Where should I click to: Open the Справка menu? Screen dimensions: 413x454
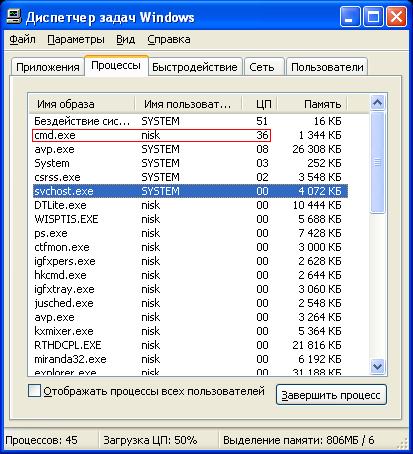[x=169, y=39]
